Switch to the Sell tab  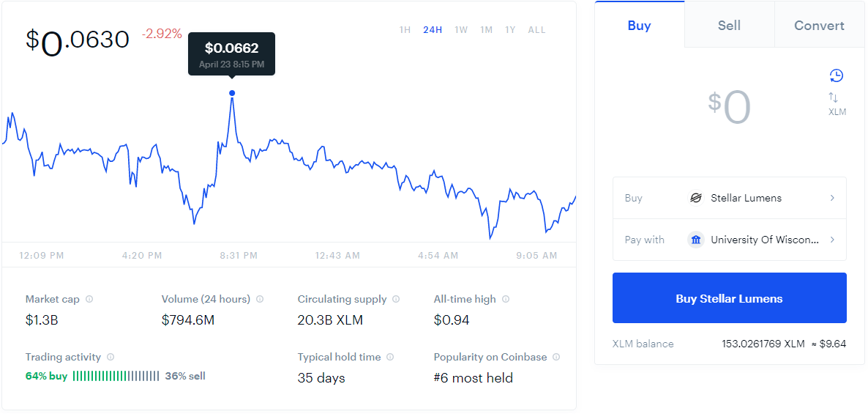pos(729,26)
